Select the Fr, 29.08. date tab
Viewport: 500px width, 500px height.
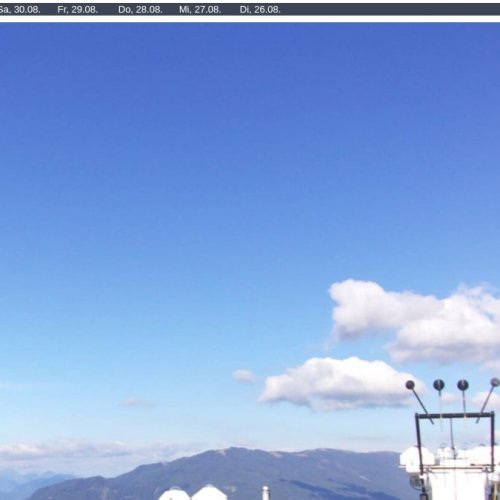coord(78,10)
